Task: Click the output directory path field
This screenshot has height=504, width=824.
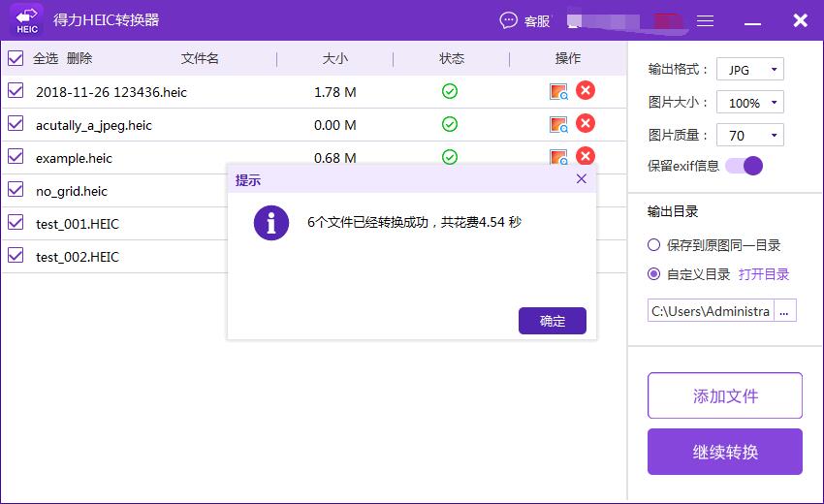Action: 711,311
